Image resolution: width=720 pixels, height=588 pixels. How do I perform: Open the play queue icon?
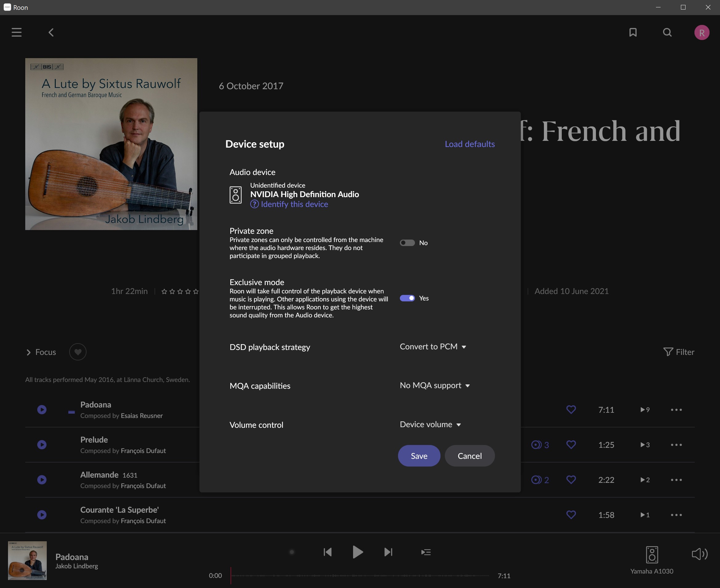pos(426,552)
